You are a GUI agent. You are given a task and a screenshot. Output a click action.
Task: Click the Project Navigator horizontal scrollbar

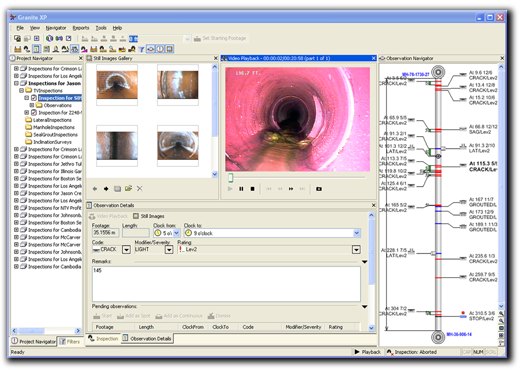(47, 331)
